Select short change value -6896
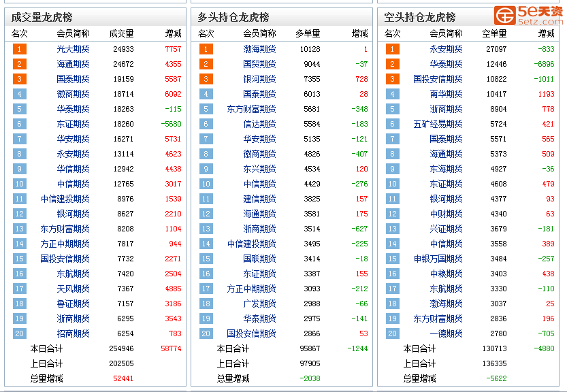The height and width of the screenshot is (392, 567). (545, 64)
